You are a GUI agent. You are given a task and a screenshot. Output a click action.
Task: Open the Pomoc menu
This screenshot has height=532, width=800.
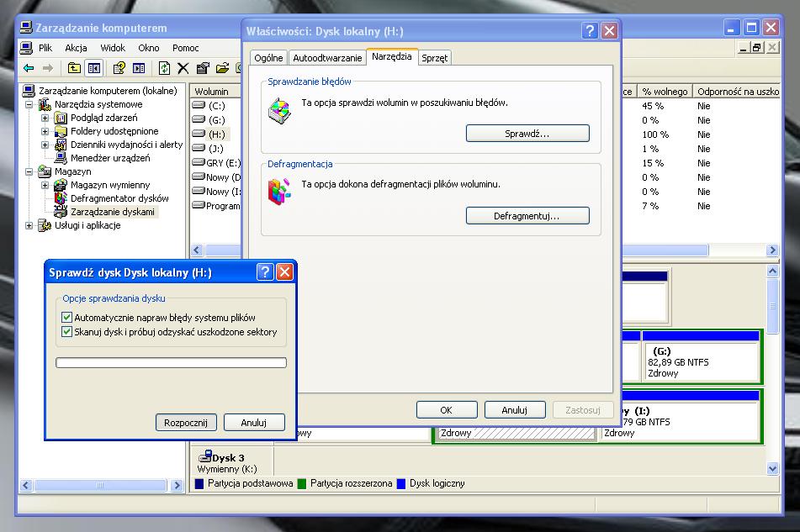[186, 48]
